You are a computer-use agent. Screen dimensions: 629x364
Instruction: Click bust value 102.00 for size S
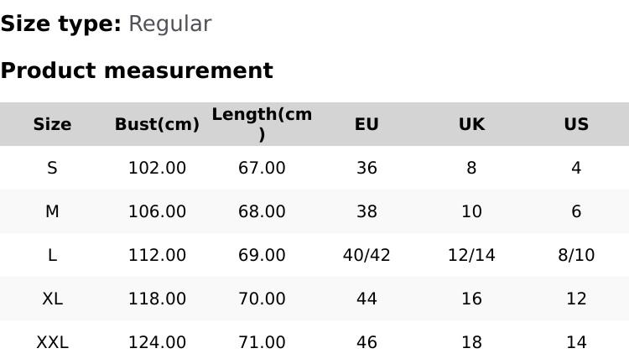click(157, 168)
